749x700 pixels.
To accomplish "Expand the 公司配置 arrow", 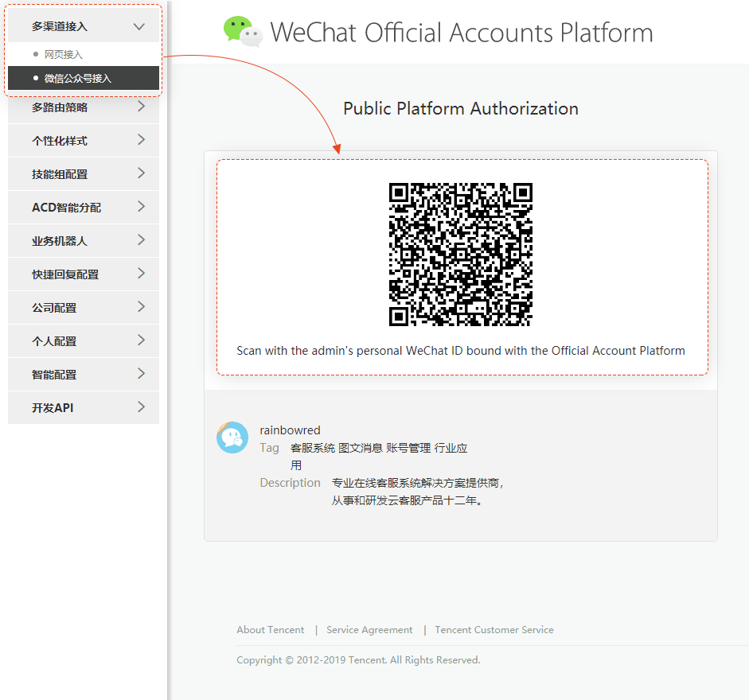I will tap(141, 307).
